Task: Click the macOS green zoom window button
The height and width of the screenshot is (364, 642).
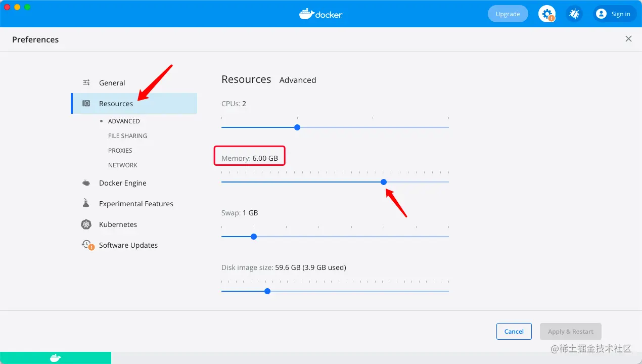Action: (x=27, y=7)
